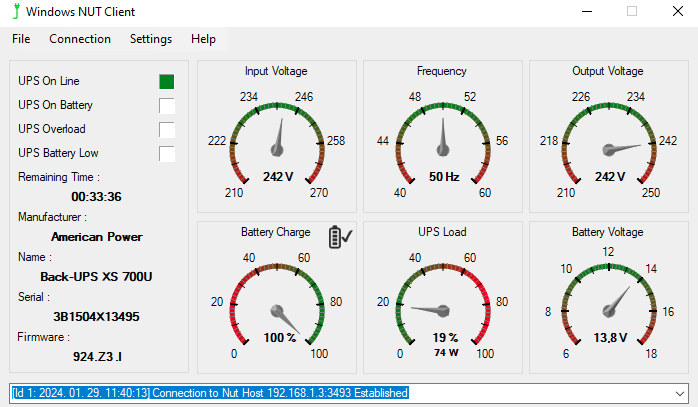
Task: Open the Settings menu
Action: 151,39
